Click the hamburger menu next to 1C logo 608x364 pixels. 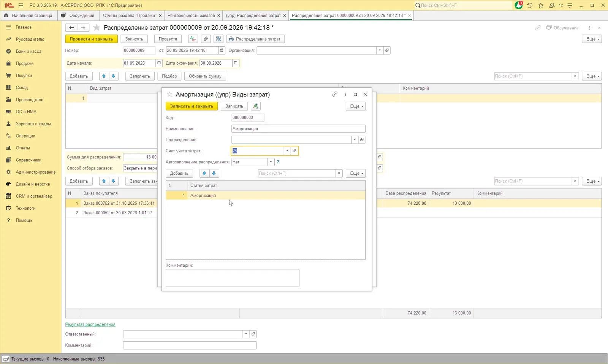[21, 5]
